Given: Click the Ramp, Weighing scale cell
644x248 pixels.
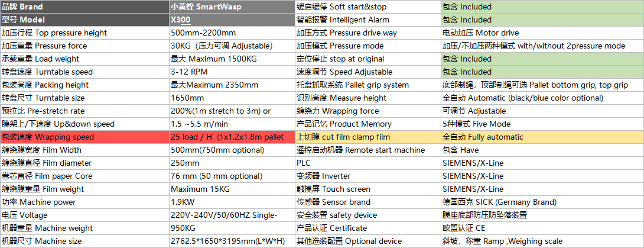Looking at the screenshot, I should click(541, 241).
